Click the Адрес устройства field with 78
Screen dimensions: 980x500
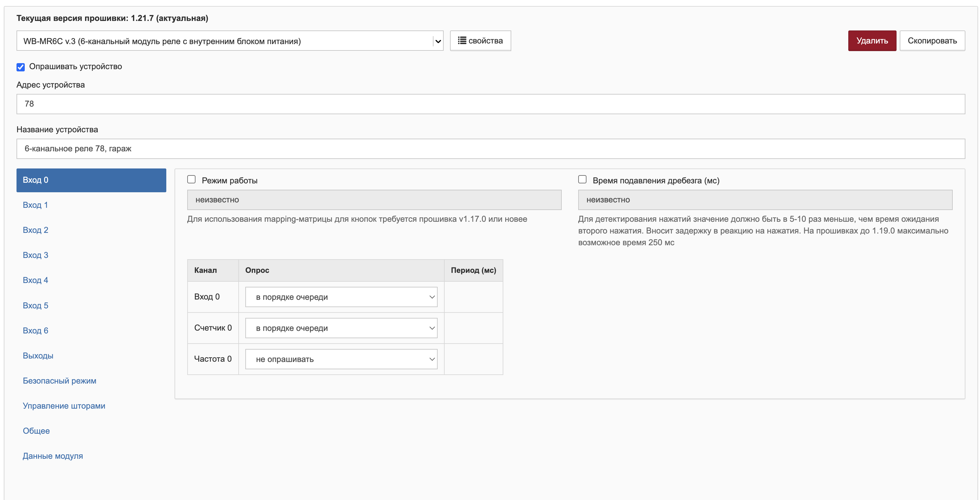(x=491, y=104)
